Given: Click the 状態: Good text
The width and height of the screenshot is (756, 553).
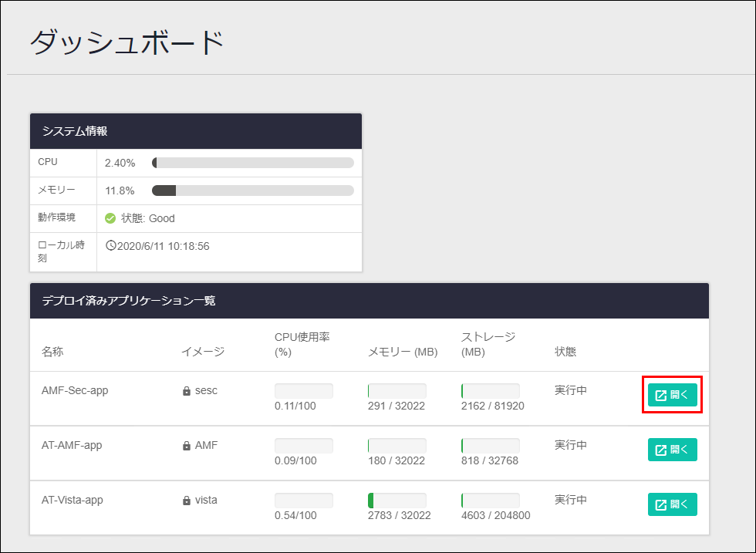Looking at the screenshot, I should (x=148, y=218).
